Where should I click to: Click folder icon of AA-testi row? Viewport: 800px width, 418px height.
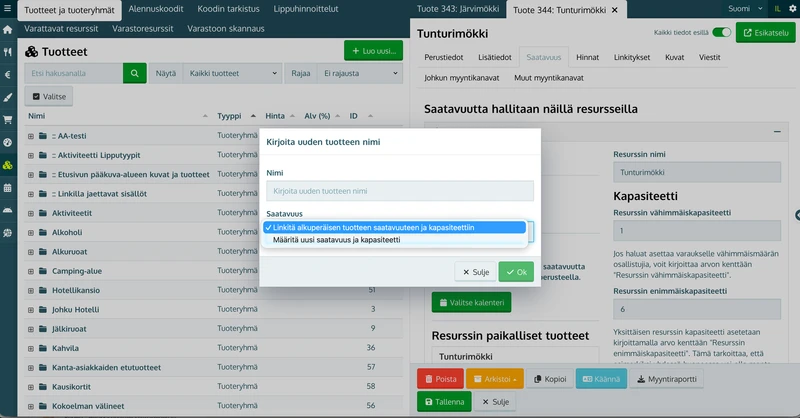coord(43,136)
